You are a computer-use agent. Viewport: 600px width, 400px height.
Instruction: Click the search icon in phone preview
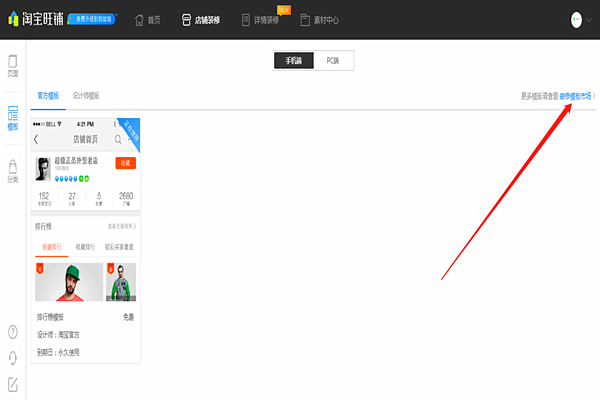(118, 139)
